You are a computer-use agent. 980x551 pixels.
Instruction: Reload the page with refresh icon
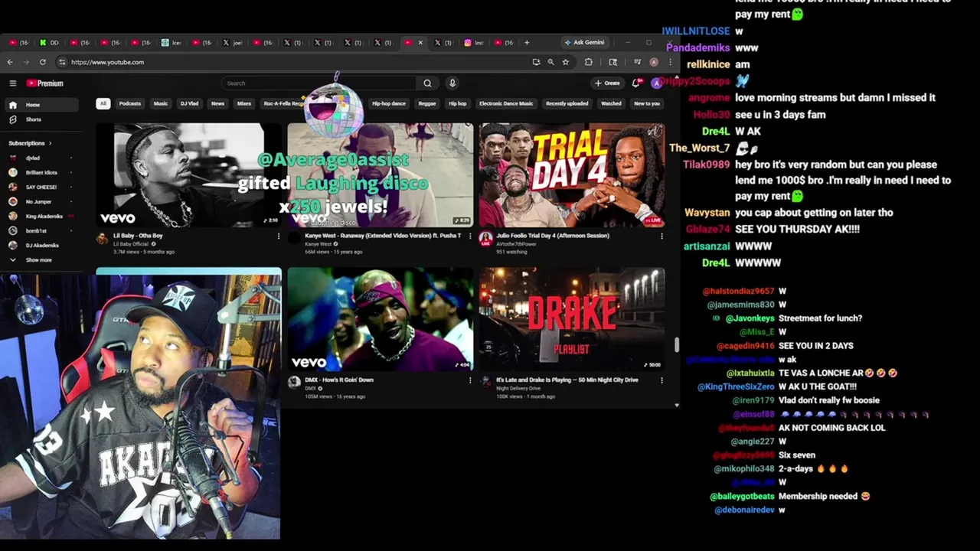(x=42, y=62)
